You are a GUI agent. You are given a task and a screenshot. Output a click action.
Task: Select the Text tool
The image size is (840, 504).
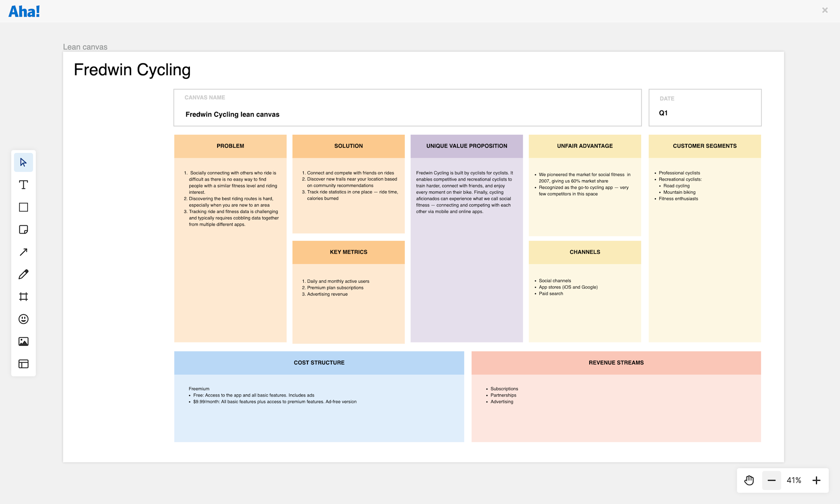24,185
